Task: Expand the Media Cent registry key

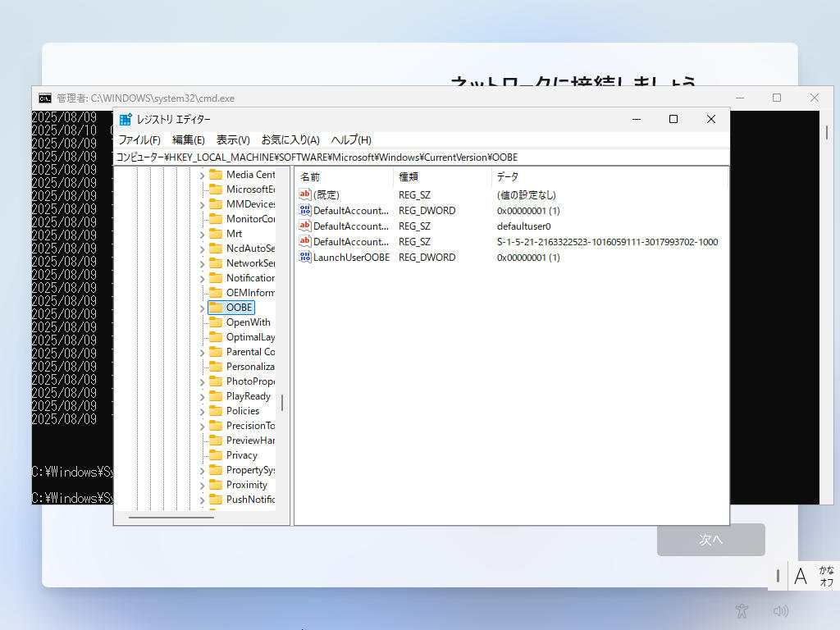Action: (x=202, y=176)
